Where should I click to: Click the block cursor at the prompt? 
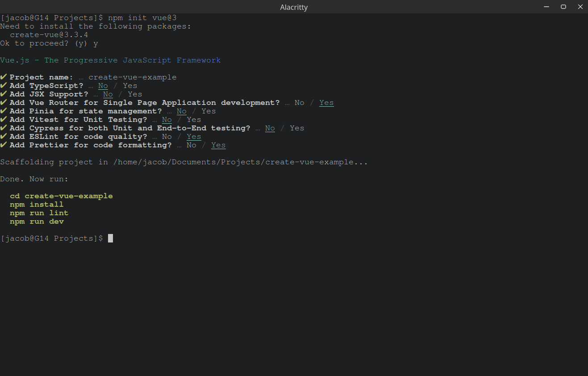(110, 238)
